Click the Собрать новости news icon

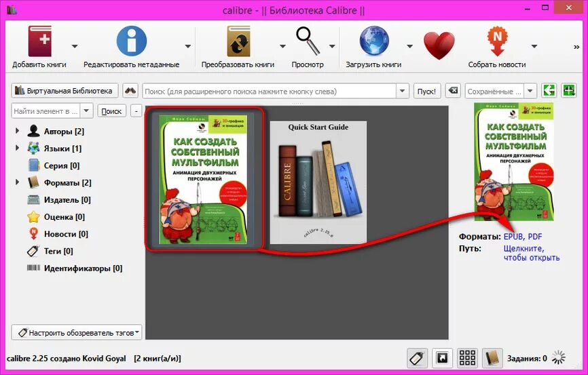pyautogui.click(x=497, y=41)
